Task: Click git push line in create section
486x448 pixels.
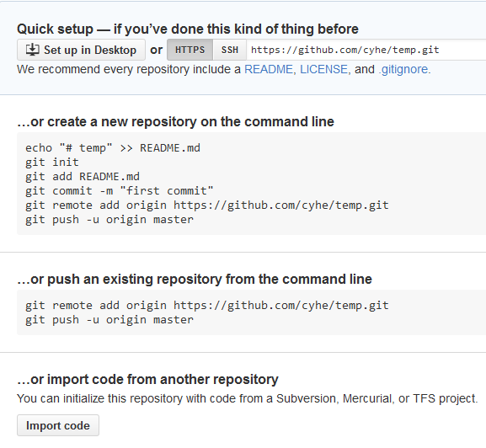Action: 109,219
